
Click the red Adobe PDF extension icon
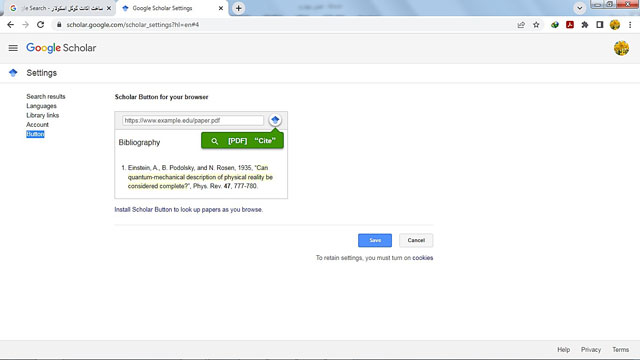pyautogui.click(x=570, y=25)
